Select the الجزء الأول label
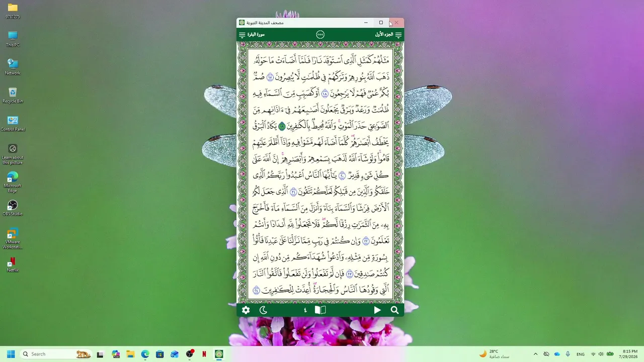This screenshot has height=362, width=644. [x=384, y=35]
